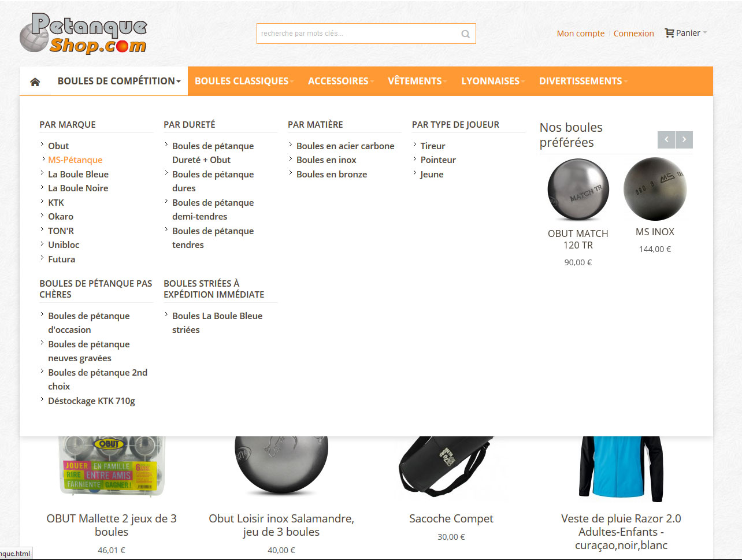
Task: Click the Par marque heading
Action: click(x=68, y=124)
